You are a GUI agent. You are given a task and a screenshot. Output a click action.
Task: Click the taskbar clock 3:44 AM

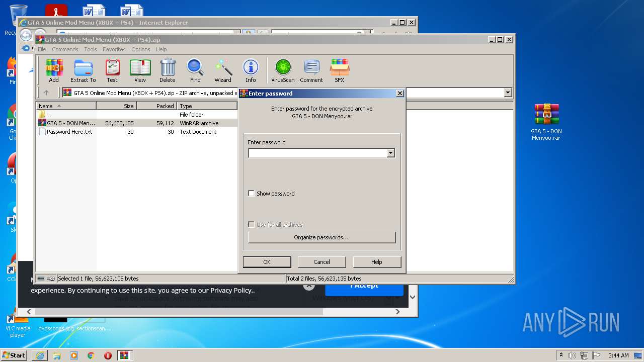(x=618, y=355)
